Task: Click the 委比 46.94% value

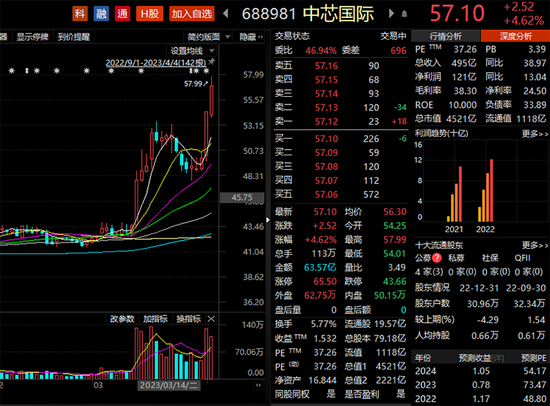Action: click(321, 51)
